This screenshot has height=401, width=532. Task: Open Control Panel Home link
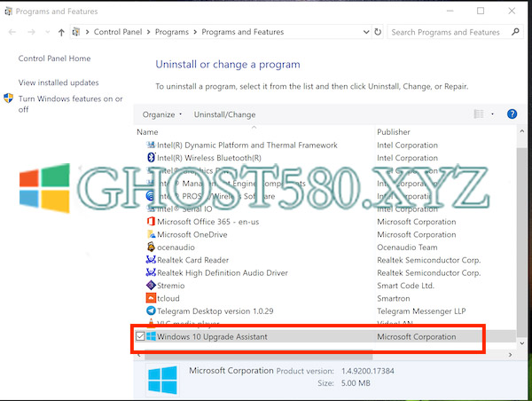54,59
